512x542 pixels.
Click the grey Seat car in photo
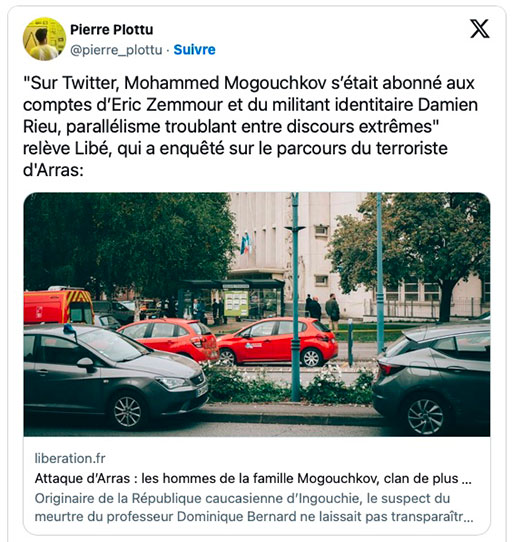coord(116,375)
